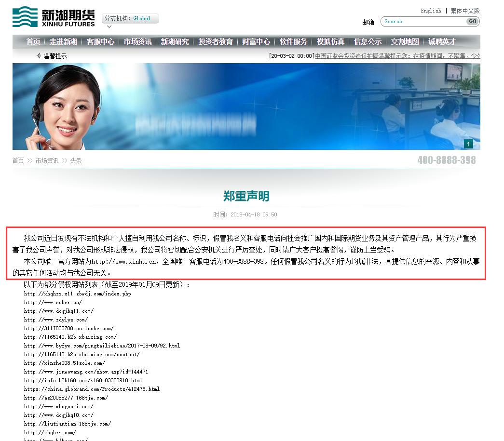Screen dimensions: 504x441
Task: Open the 首页 menu item
Action: [x=33, y=41]
